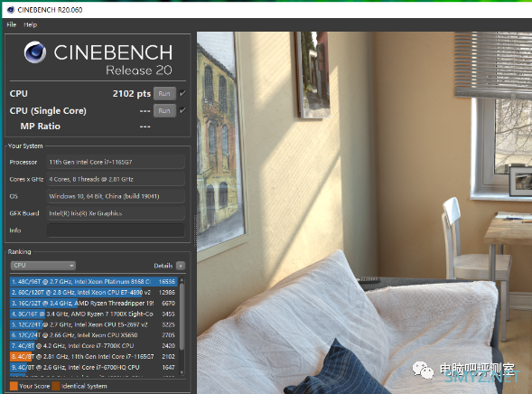Select highlighted ranking row Core i7-1165G7
Screen dimensions: 532x394
tap(94, 357)
